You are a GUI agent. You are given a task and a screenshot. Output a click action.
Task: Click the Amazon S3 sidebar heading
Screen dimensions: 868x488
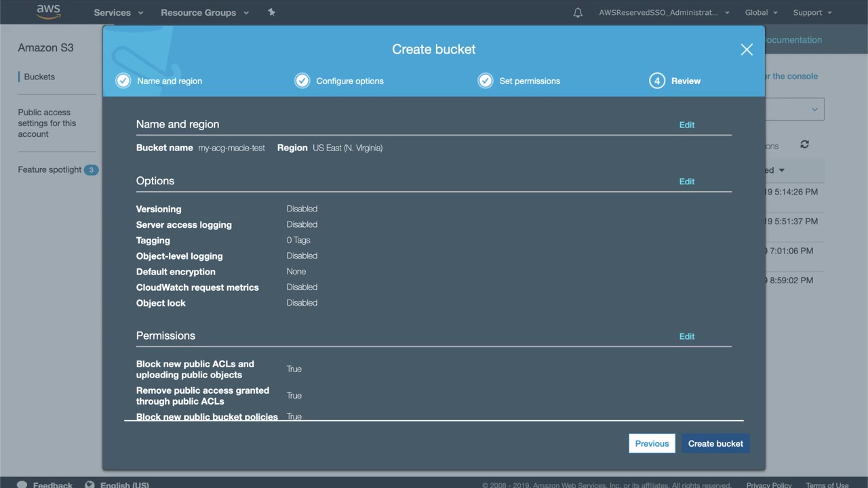(45, 47)
